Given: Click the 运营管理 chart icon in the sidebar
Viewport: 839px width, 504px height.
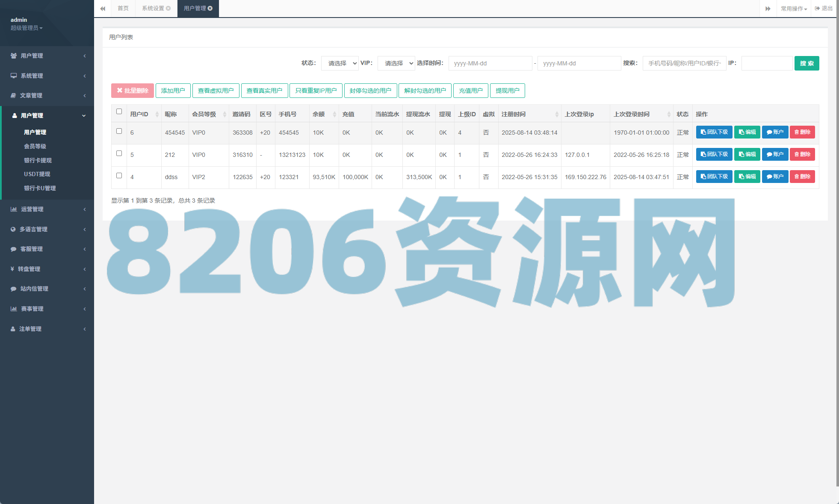Looking at the screenshot, I should tap(14, 209).
